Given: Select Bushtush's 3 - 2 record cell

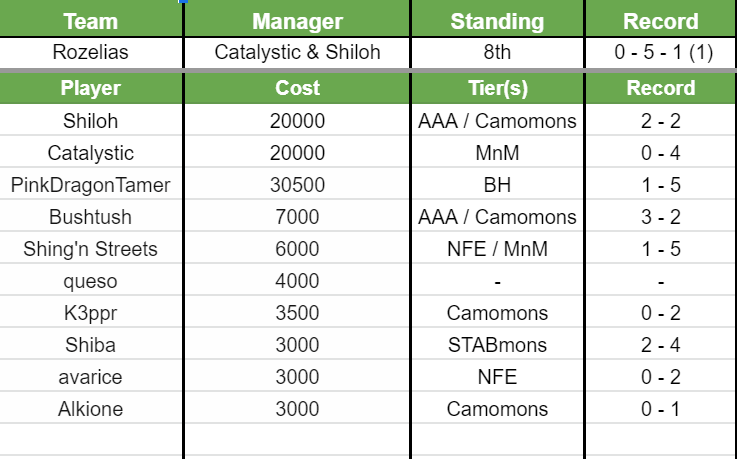Looking at the screenshot, I should click(x=661, y=217).
